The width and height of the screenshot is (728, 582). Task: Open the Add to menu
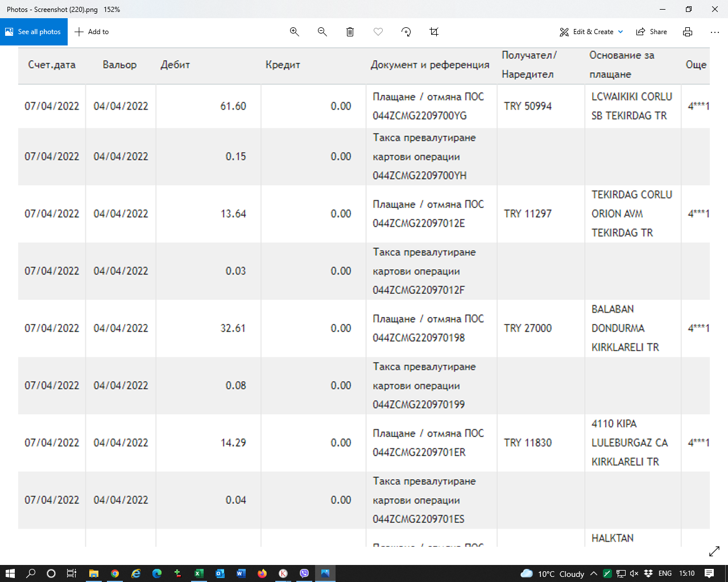(92, 32)
